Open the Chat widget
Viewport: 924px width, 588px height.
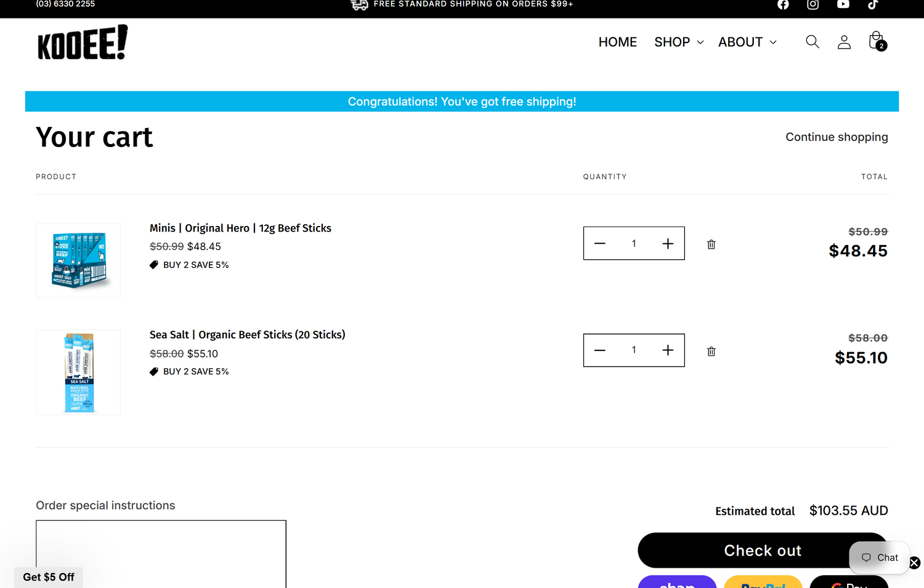(x=879, y=558)
